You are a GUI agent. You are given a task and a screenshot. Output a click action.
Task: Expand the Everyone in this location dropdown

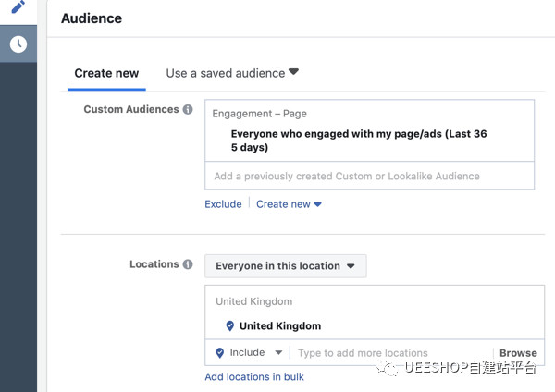(285, 266)
